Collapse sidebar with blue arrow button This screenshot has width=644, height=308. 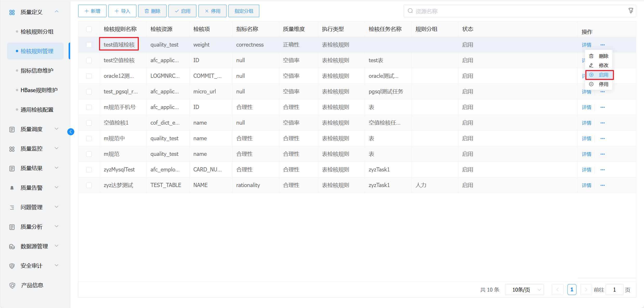click(x=71, y=132)
